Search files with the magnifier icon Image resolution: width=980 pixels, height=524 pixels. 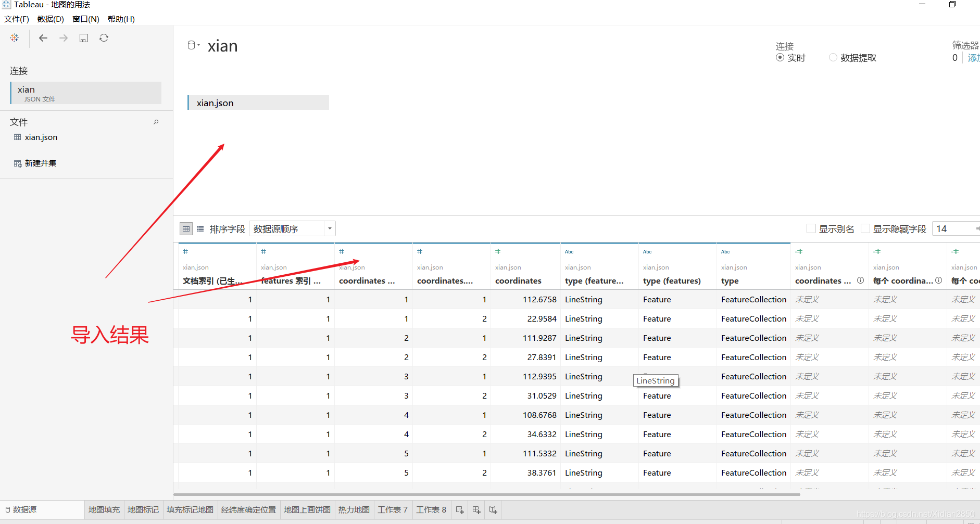tap(156, 122)
